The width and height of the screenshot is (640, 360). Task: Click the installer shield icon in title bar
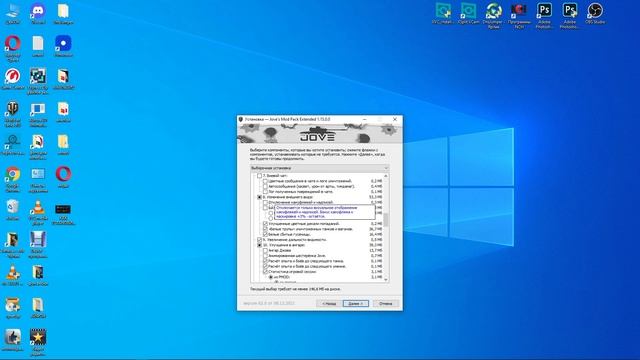241,119
